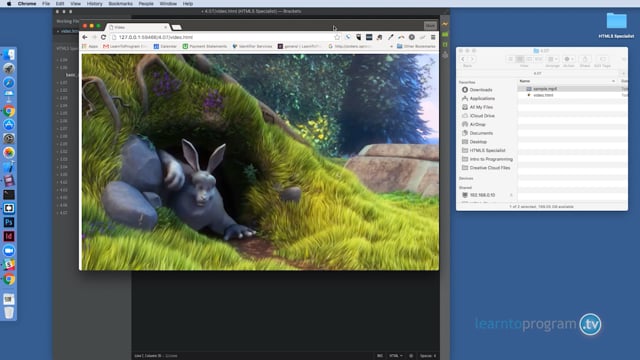Switch Finder to icon view

point(511,59)
